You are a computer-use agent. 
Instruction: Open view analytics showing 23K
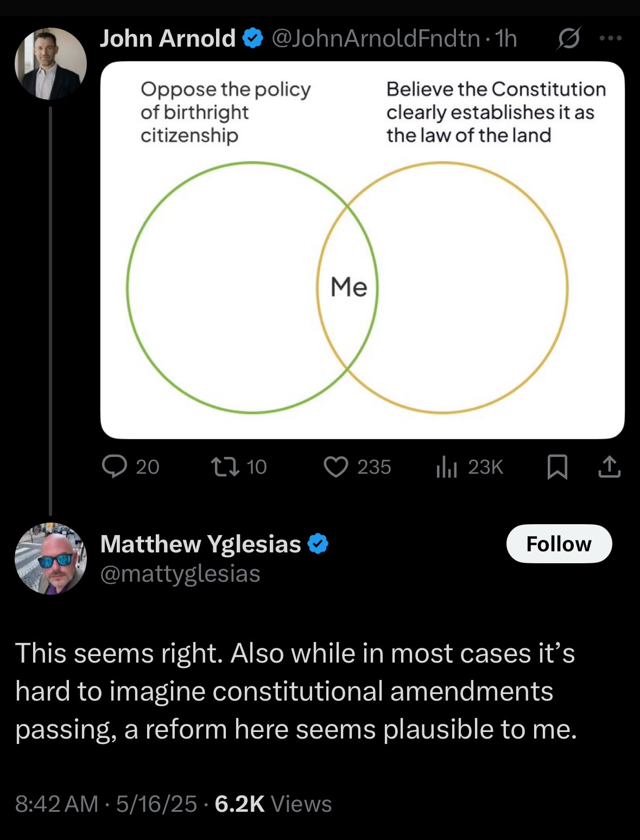(x=447, y=467)
